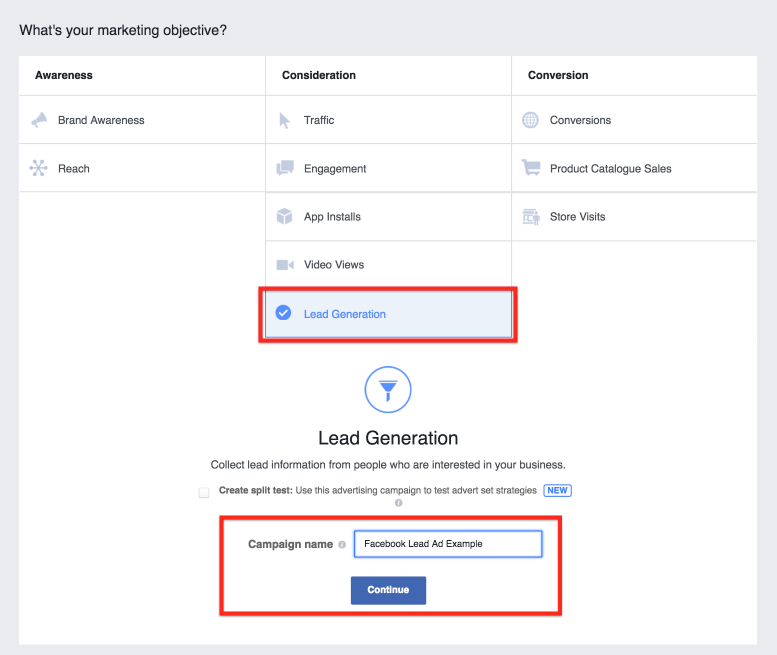Screen dimensions: 777x655
Task: Click the Store Visits shop icon
Action: click(531, 217)
